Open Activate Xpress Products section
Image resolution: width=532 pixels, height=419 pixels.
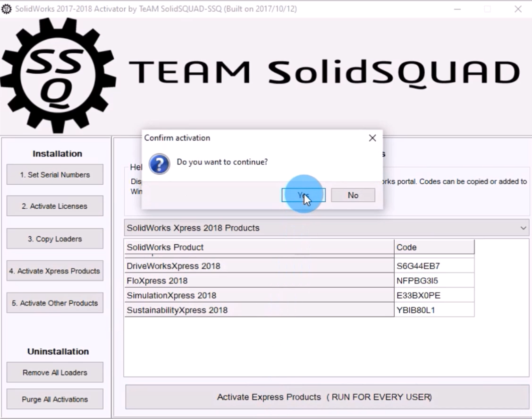point(55,271)
